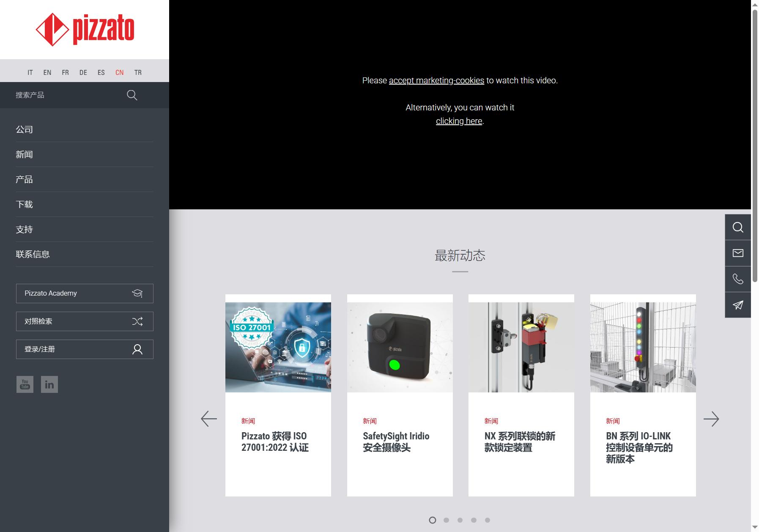Open Pizzato Academy button
Viewport: 759px width, 532px height.
[85, 293]
